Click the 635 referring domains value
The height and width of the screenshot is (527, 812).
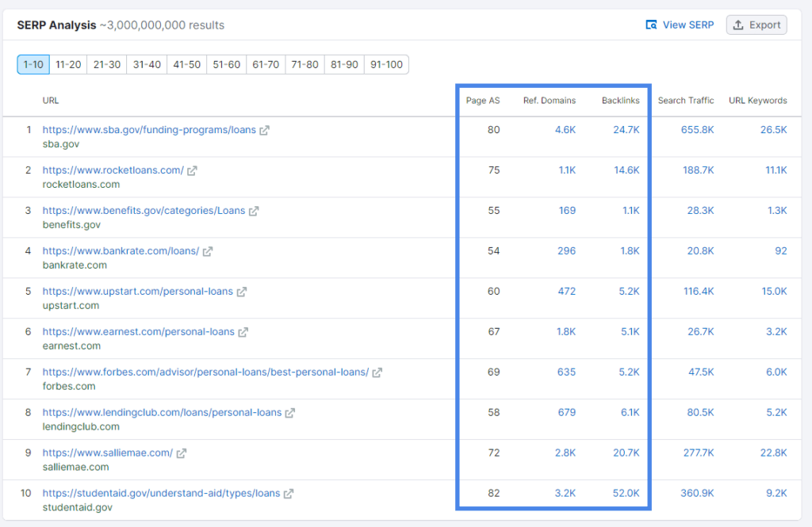[x=566, y=372]
